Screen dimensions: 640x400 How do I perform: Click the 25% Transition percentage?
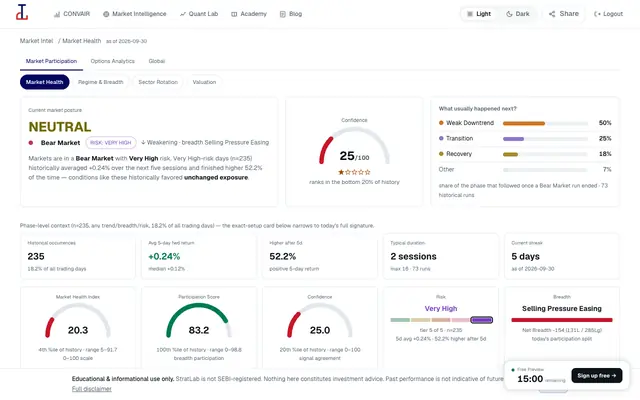[605, 138]
